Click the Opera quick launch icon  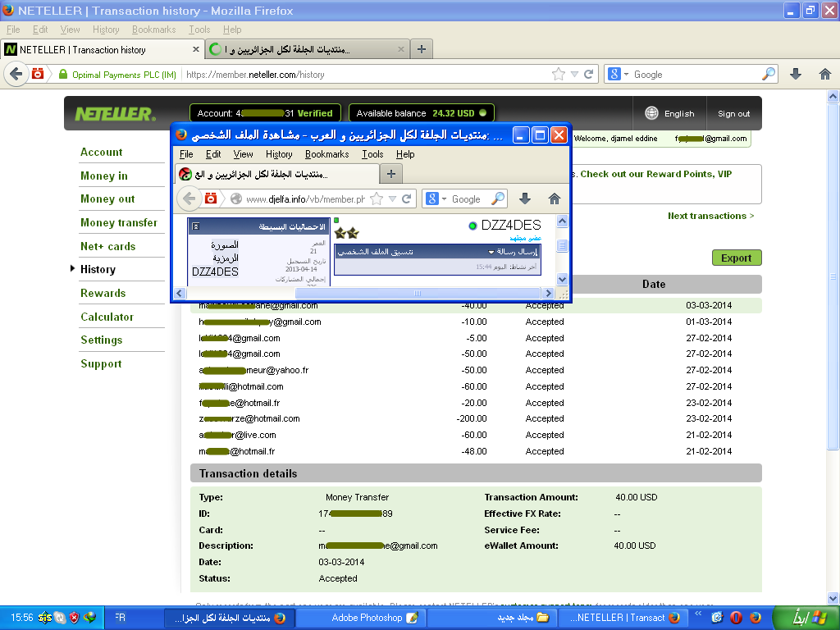coord(737,618)
